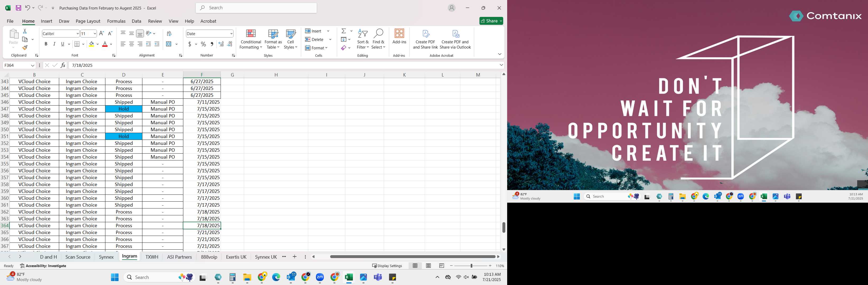Click Create PDF and Share via Outlook
Screen dimensions: 868x285
[455, 39]
